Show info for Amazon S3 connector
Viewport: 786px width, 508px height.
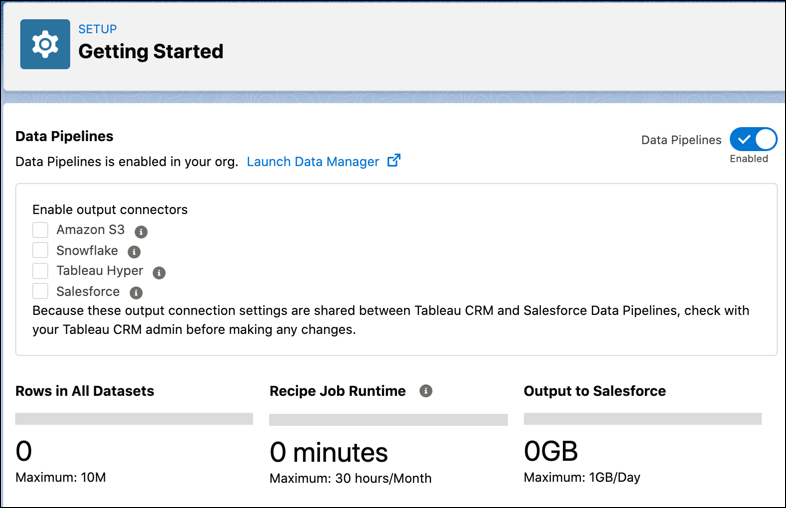click(x=141, y=232)
